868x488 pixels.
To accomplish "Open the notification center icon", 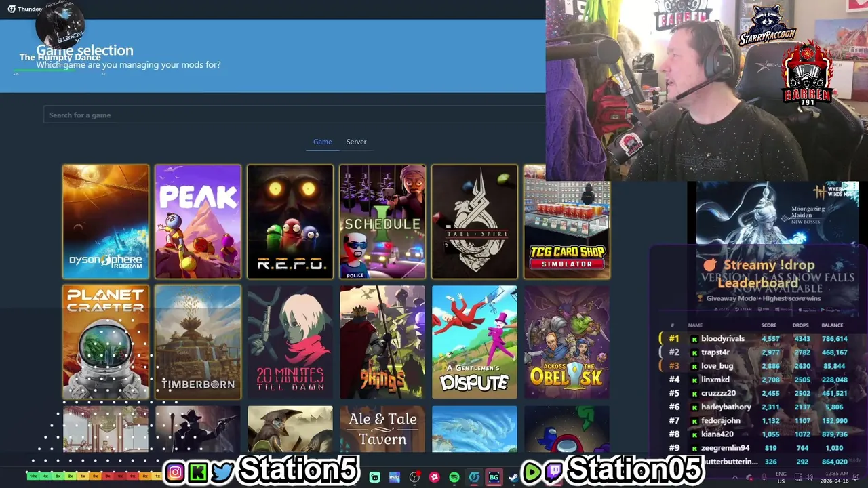I will [856, 477].
